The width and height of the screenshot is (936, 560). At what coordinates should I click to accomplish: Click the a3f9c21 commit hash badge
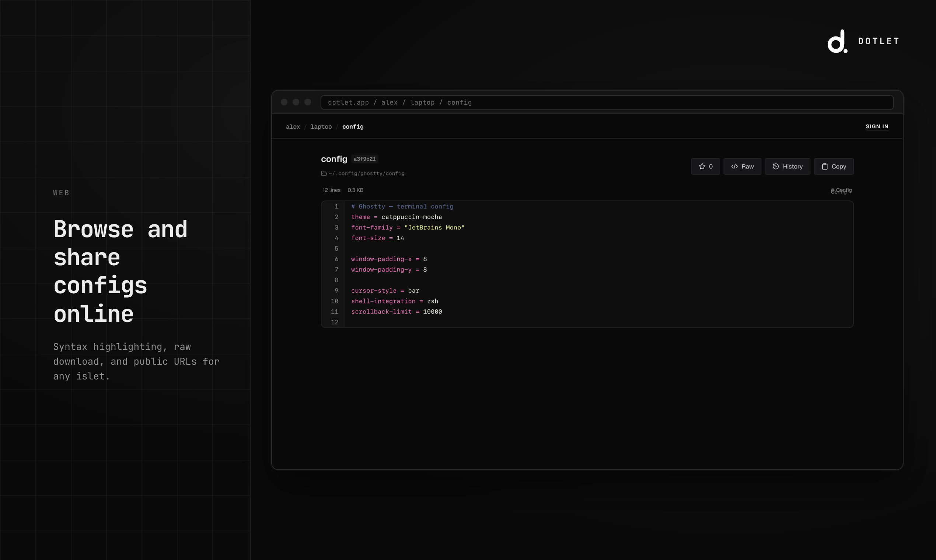coord(364,159)
